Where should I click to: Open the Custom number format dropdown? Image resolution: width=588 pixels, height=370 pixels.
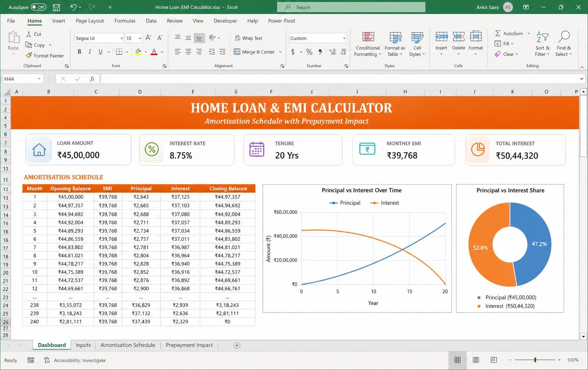tap(344, 38)
